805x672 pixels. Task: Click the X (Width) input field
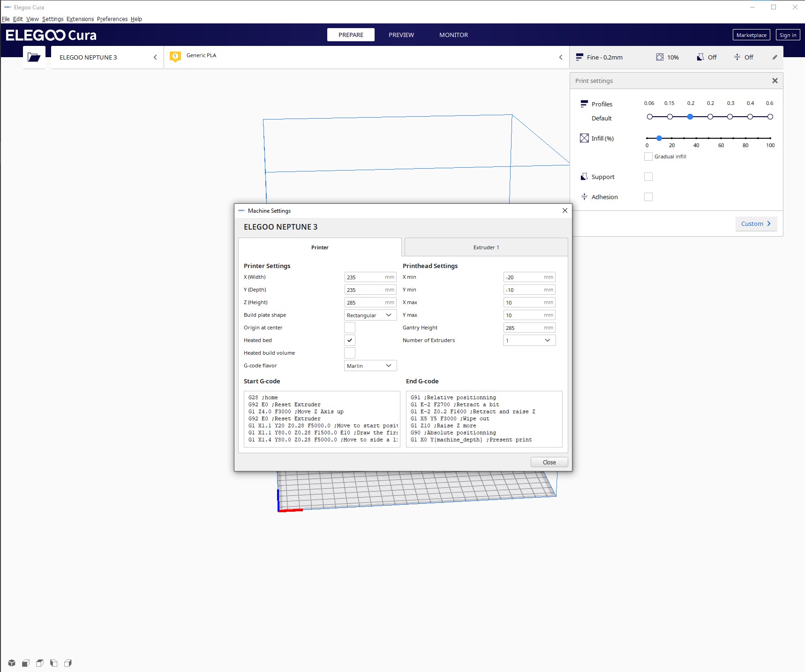pyautogui.click(x=370, y=277)
